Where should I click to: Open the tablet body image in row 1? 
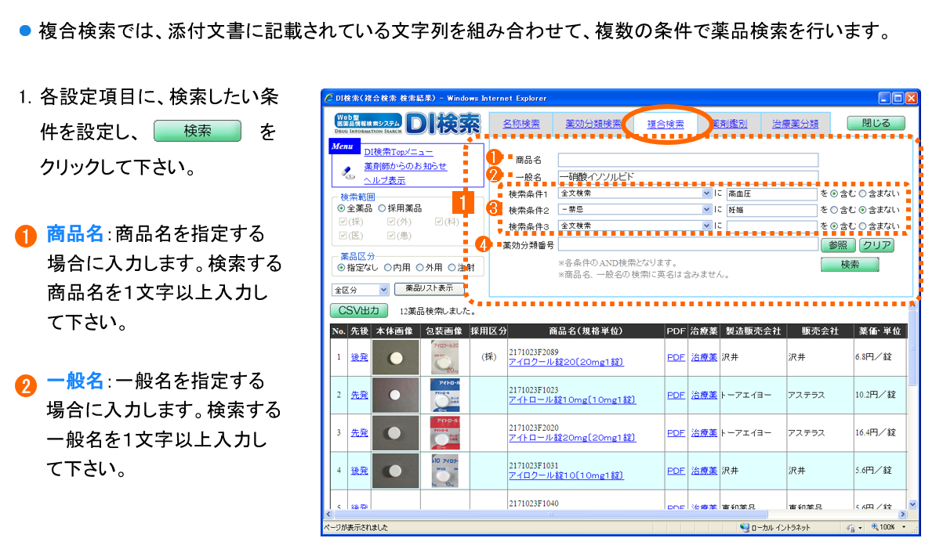coord(394,356)
